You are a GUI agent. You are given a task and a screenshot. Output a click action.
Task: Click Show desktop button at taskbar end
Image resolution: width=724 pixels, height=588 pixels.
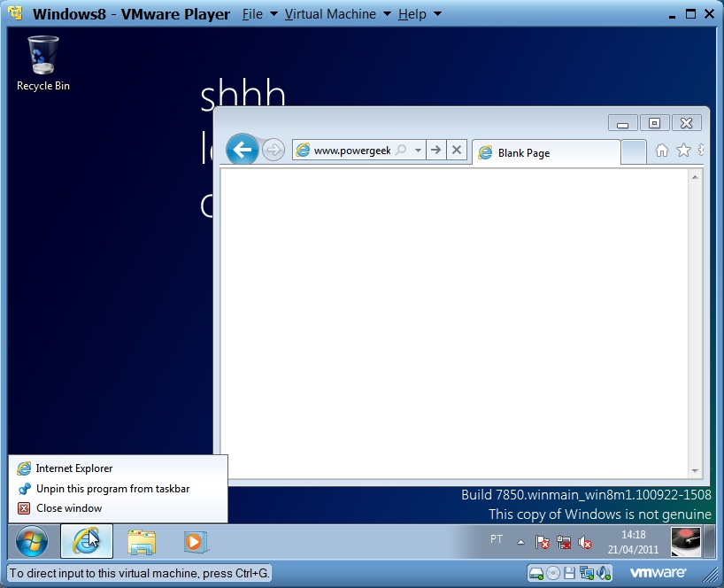click(x=711, y=541)
